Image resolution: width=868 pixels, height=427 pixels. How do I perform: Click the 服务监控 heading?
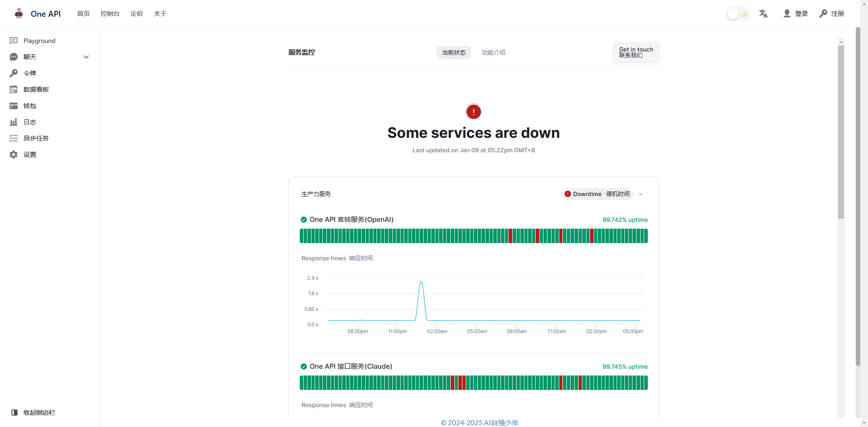302,52
